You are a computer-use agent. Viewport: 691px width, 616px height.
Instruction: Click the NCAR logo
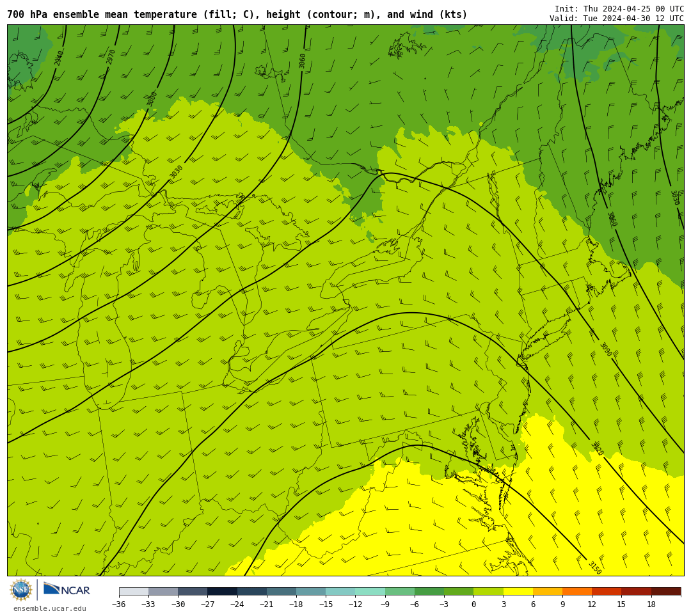pyautogui.click(x=67, y=590)
